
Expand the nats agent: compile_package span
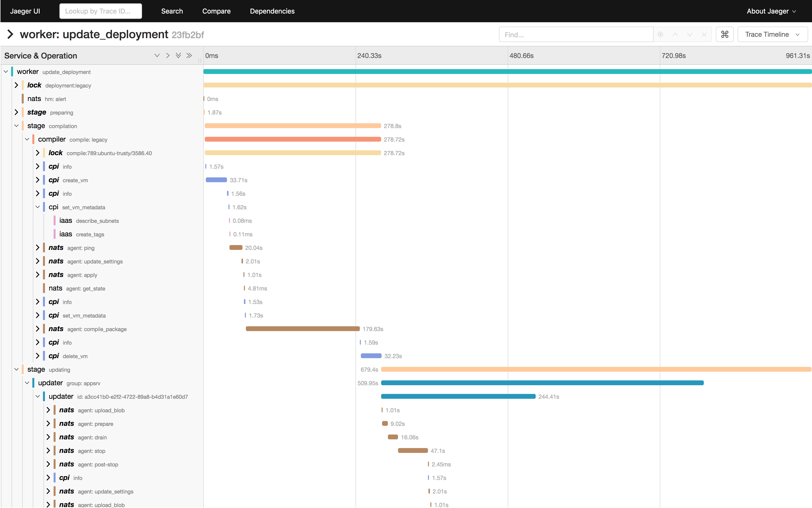tap(38, 329)
